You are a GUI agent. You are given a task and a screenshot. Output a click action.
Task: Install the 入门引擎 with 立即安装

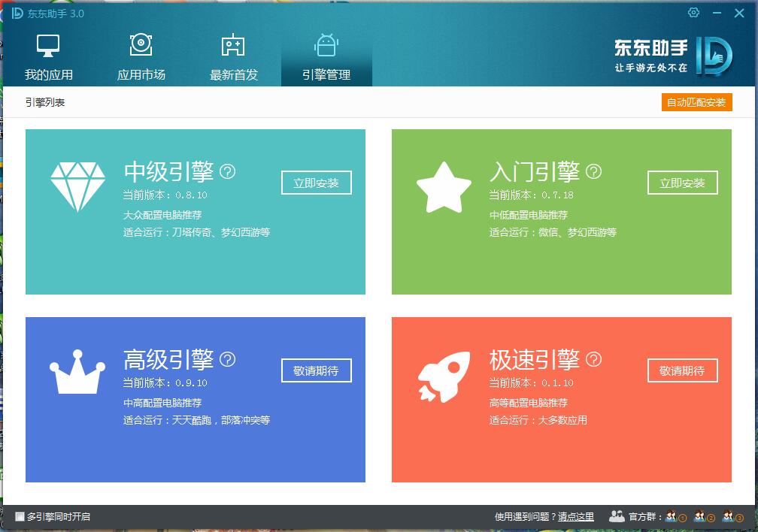click(682, 183)
